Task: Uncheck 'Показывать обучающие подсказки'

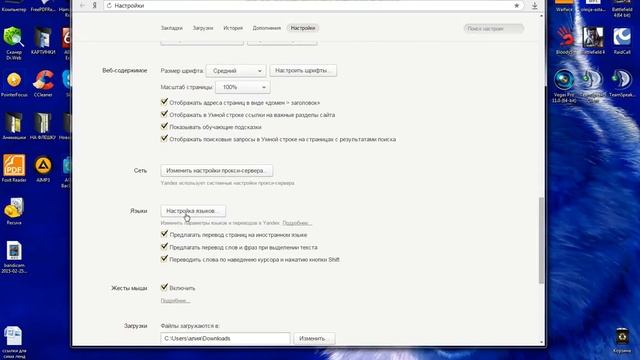Action: (164, 126)
